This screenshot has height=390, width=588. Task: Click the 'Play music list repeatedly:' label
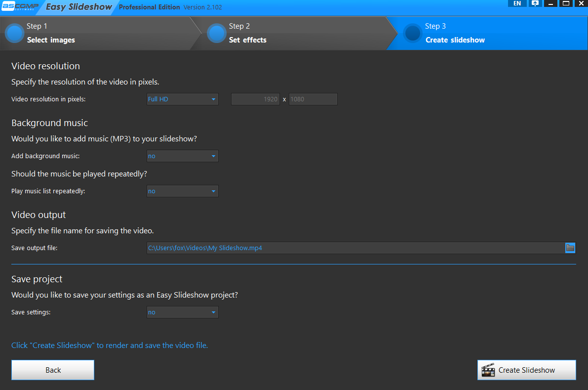pyautogui.click(x=48, y=191)
